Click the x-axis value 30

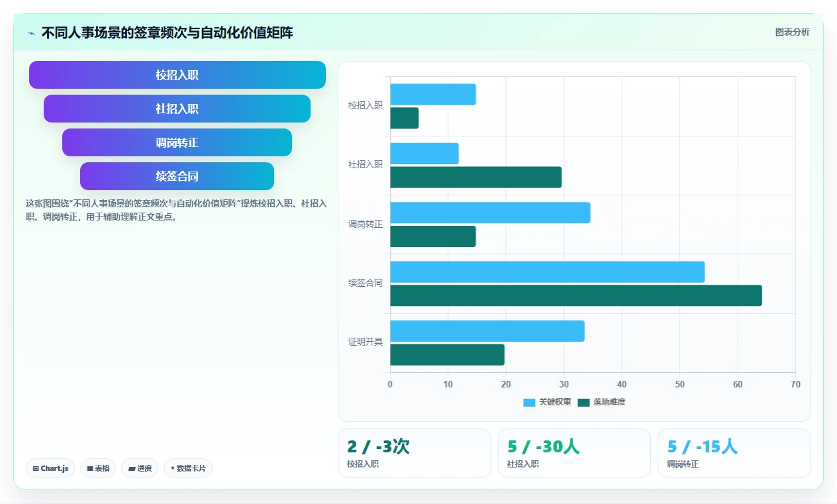[x=564, y=384]
